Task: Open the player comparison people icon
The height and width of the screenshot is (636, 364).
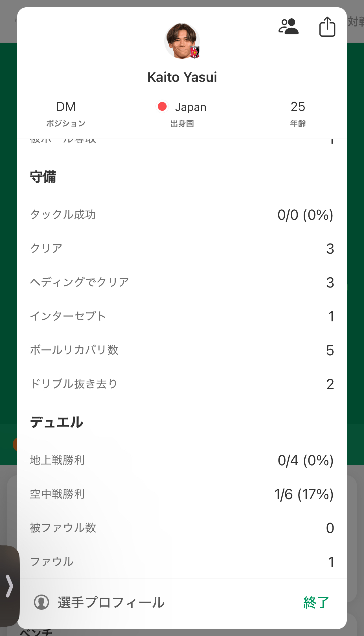Action: [x=288, y=27]
